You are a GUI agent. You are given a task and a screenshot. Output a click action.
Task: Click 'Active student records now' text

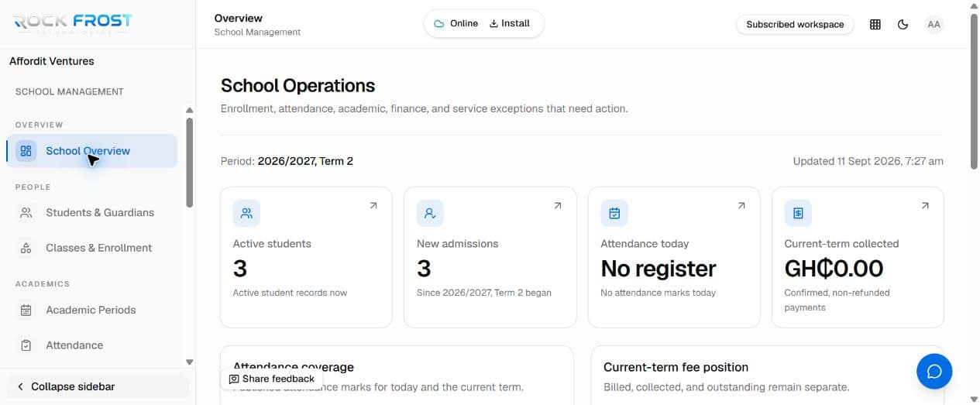coord(290,293)
